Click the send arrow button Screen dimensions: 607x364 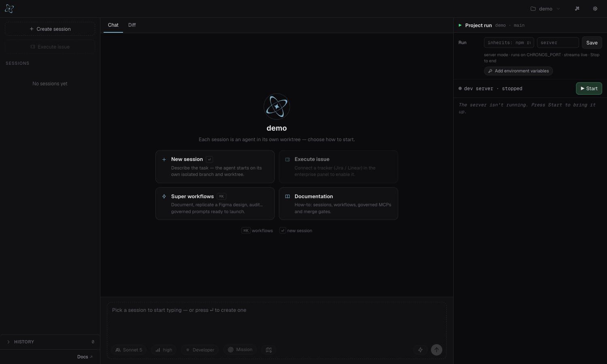pyautogui.click(x=437, y=350)
